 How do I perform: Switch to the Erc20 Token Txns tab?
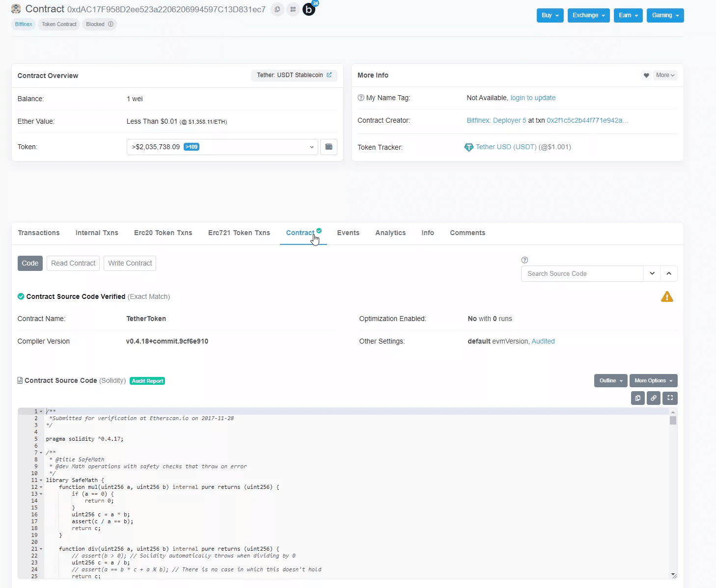click(163, 233)
